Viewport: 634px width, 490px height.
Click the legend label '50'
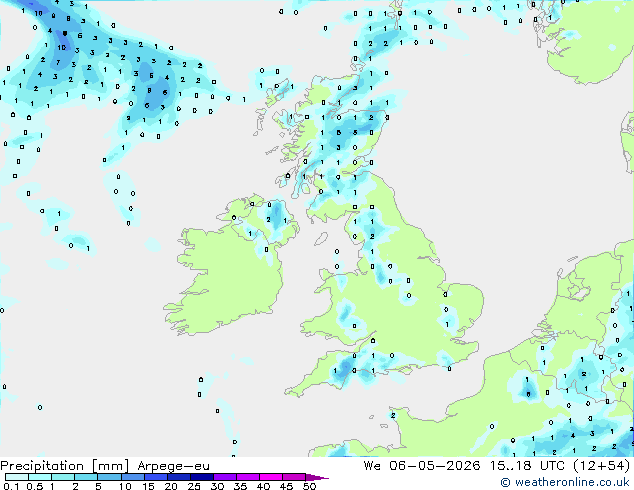click(x=309, y=486)
